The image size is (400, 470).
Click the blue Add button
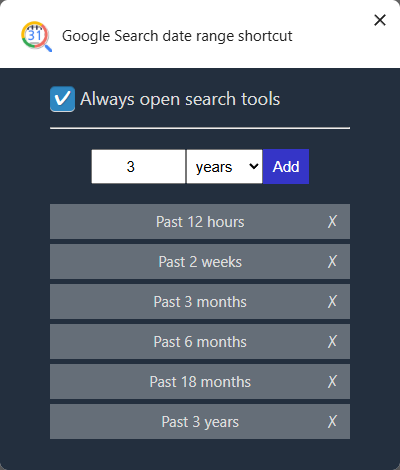click(x=286, y=166)
